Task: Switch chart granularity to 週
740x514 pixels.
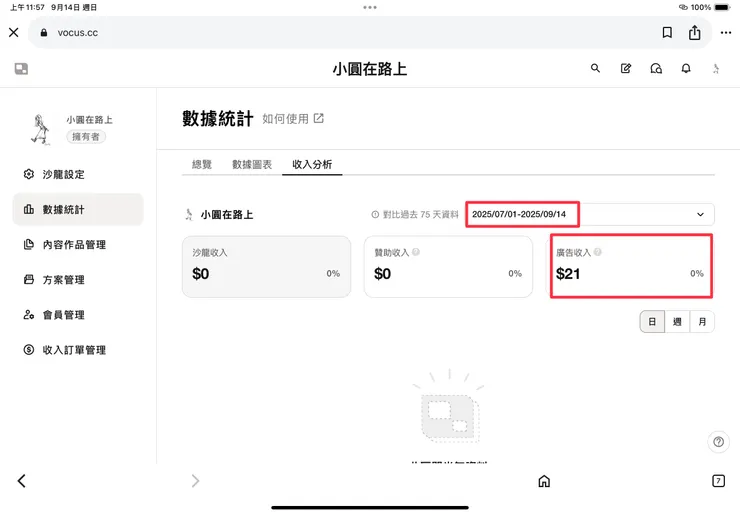Action: tap(677, 322)
